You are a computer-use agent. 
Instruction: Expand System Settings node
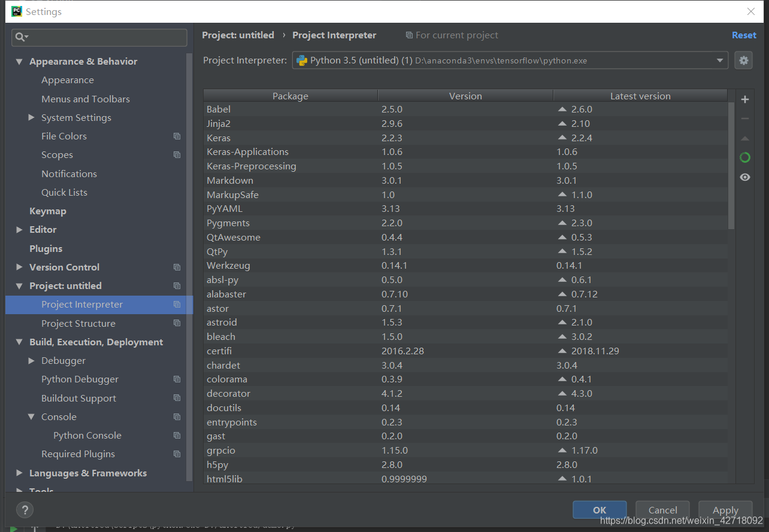coord(31,118)
